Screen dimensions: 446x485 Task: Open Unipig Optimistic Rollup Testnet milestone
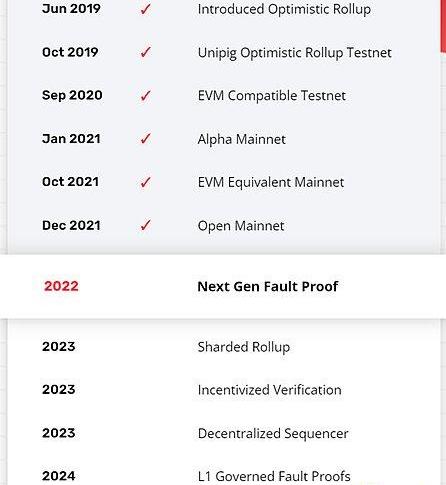coord(294,53)
